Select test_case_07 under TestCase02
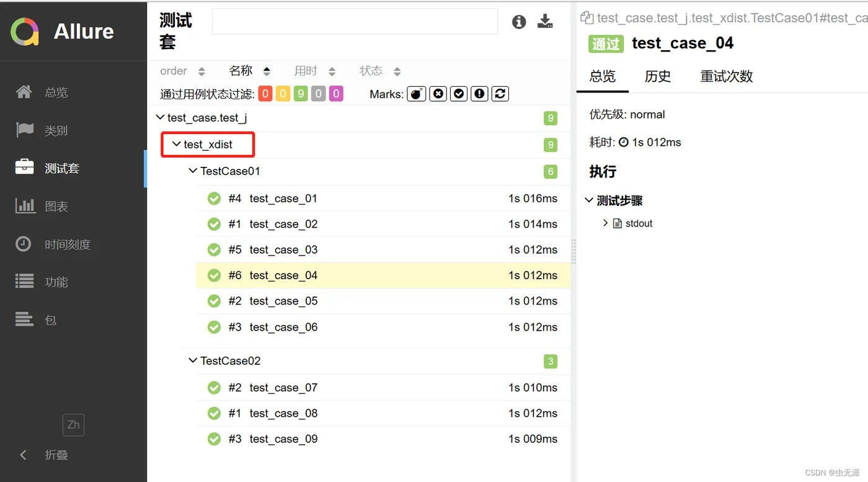868x482 pixels. coord(383,388)
